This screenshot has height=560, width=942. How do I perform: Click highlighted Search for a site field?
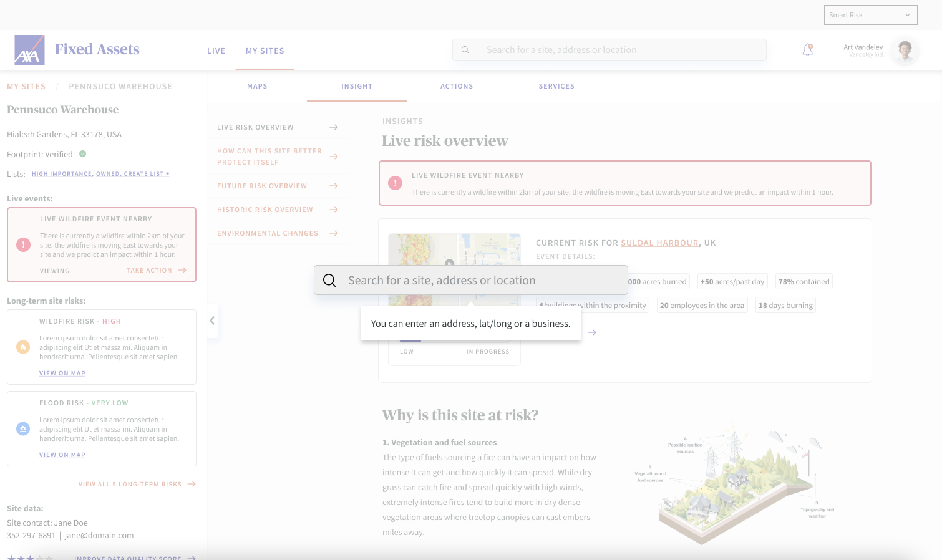[x=471, y=280]
